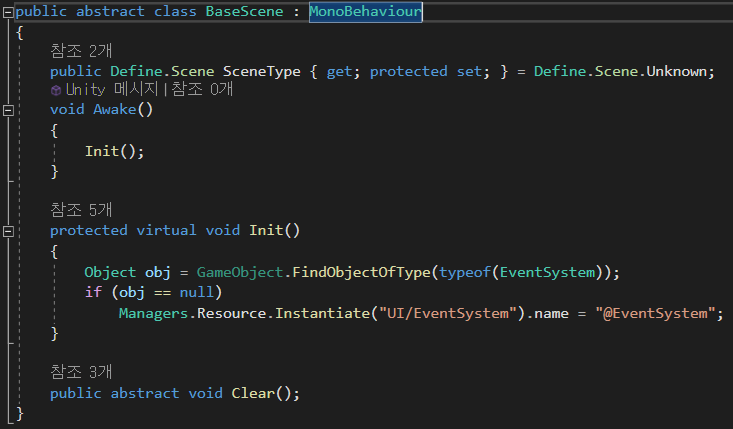This screenshot has height=429, width=733.
Task: Click the Init(); call inside Awake
Action: pyautogui.click(x=115, y=151)
